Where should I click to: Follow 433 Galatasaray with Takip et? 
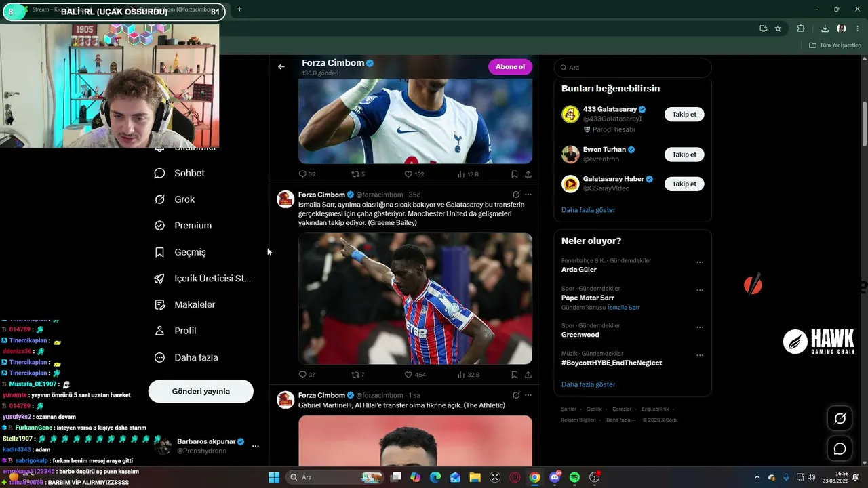point(684,115)
